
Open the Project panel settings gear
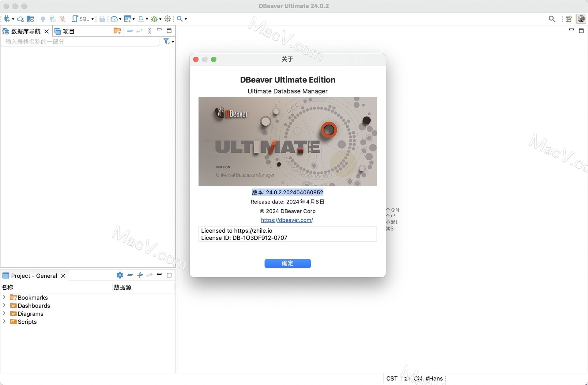point(119,275)
